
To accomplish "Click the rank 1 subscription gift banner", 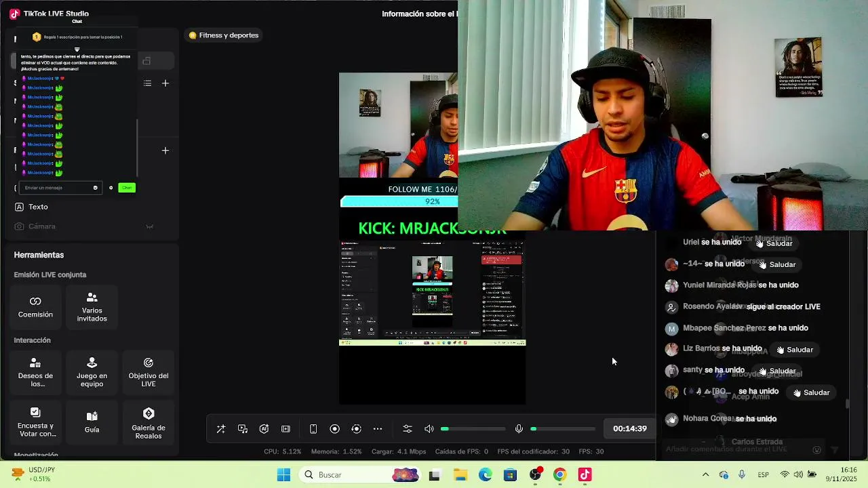I will tap(77, 37).
